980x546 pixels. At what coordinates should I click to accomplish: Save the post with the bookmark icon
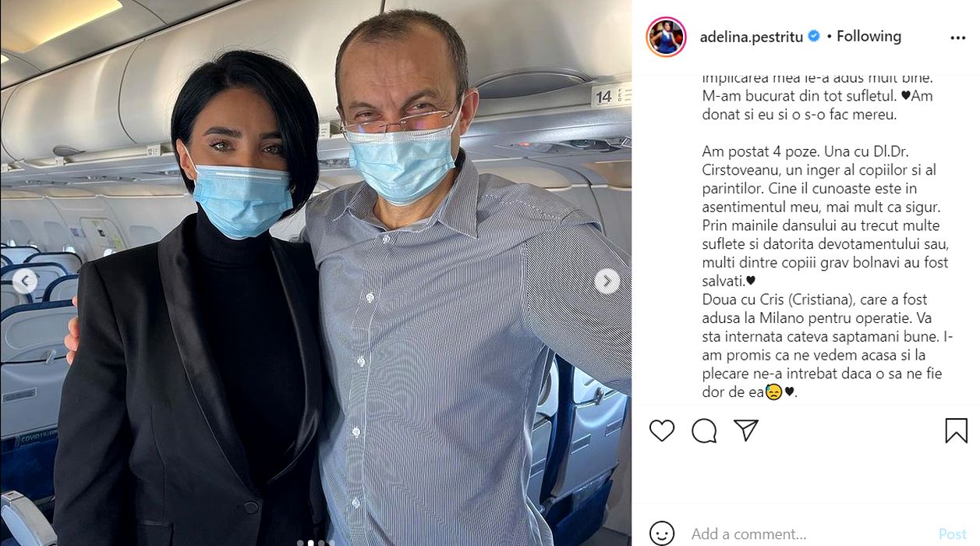click(x=956, y=431)
